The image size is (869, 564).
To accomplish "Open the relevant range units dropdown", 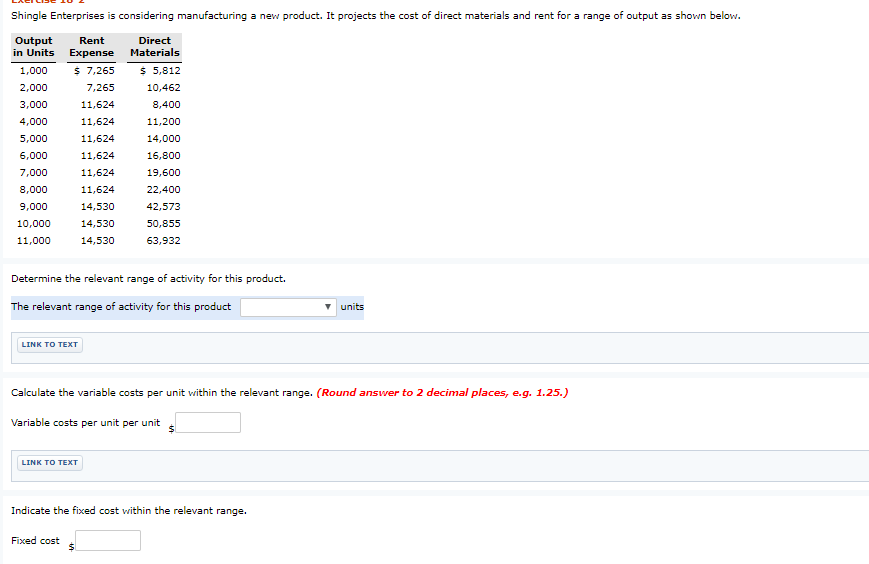I will coord(288,307).
